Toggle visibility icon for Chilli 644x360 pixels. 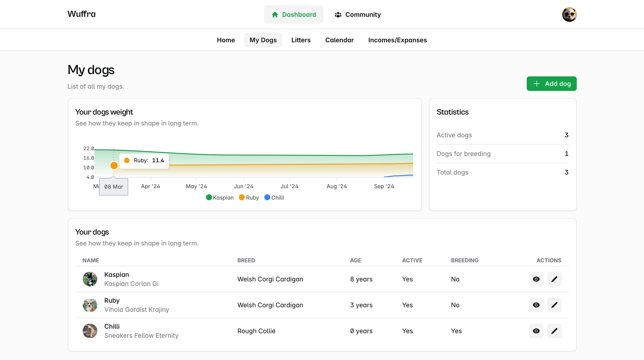point(536,331)
